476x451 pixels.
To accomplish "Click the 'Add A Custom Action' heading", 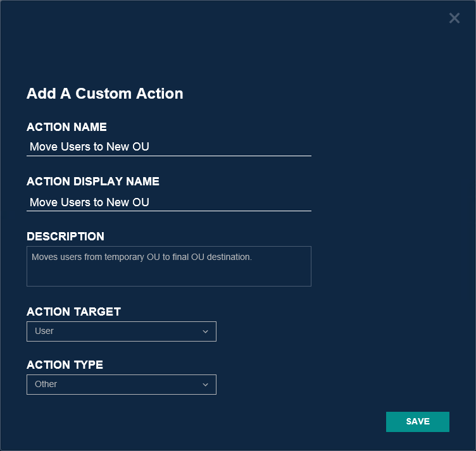I will pyautogui.click(x=105, y=94).
